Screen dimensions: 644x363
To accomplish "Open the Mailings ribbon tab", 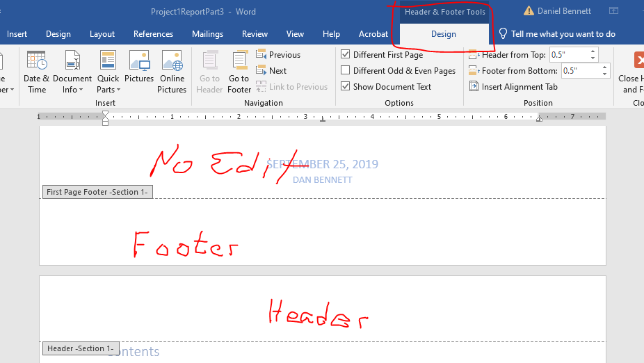I will click(207, 34).
